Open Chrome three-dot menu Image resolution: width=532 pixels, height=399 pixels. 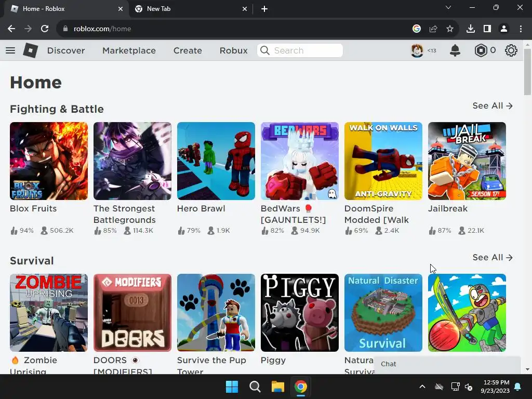521,29
